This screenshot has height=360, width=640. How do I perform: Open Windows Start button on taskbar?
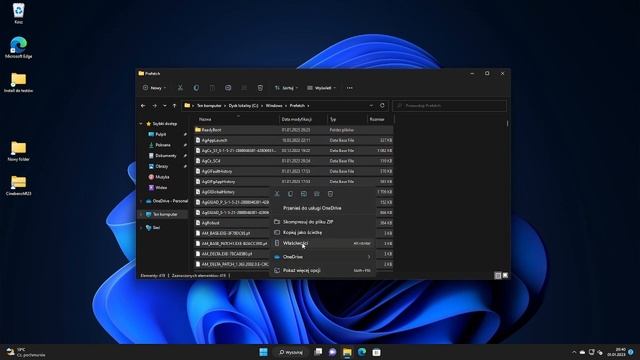(264, 352)
